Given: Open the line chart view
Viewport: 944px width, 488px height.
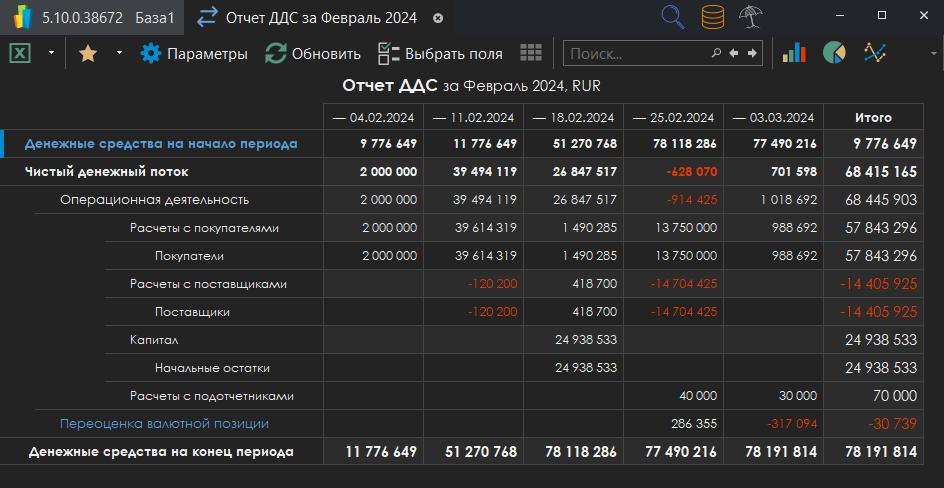Looking at the screenshot, I should click(875, 53).
